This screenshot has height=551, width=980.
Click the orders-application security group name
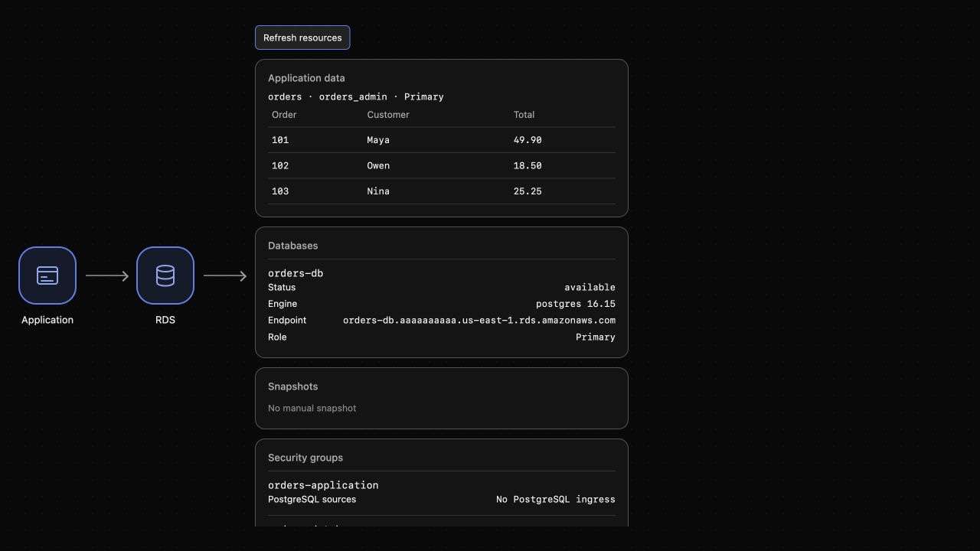tap(323, 485)
